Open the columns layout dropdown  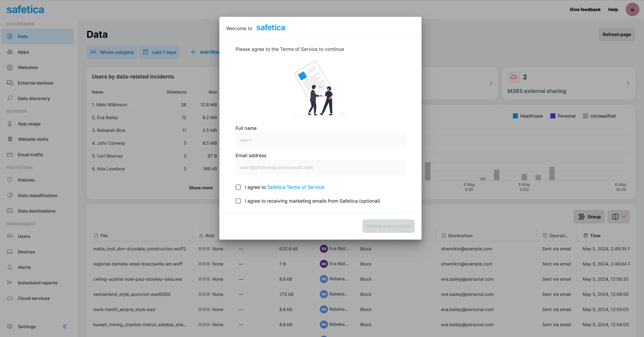click(619, 217)
